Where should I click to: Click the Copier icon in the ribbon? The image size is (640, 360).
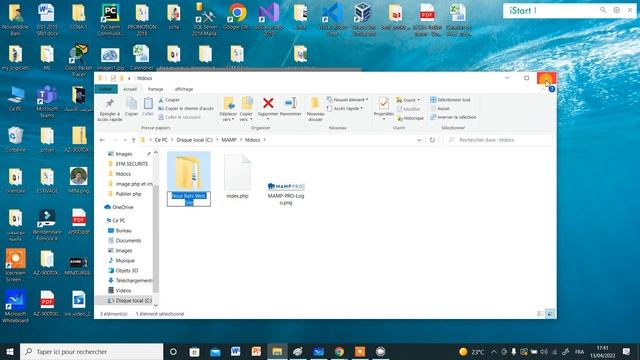coord(131,104)
